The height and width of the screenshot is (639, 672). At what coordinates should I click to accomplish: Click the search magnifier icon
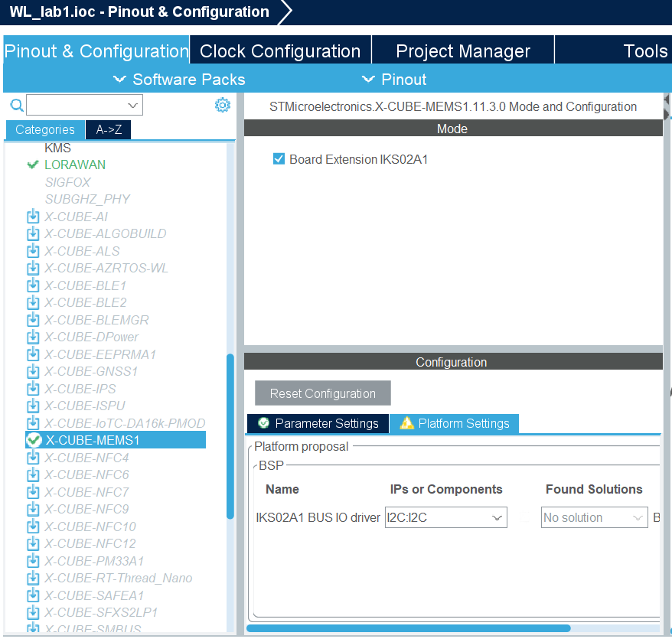[x=17, y=105]
